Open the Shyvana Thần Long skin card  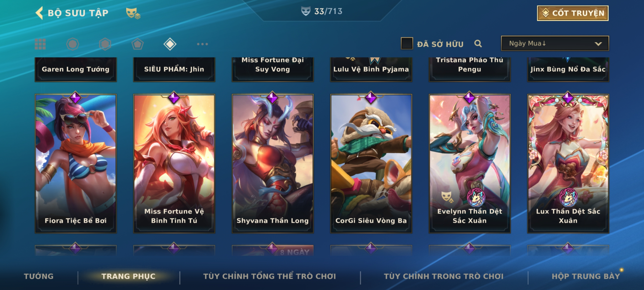pyautogui.click(x=273, y=164)
